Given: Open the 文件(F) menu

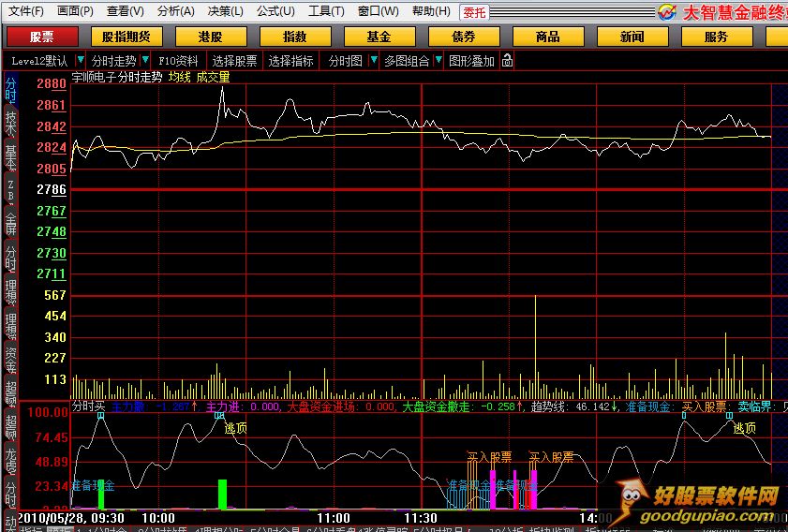Looking at the screenshot, I should tap(26, 12).
